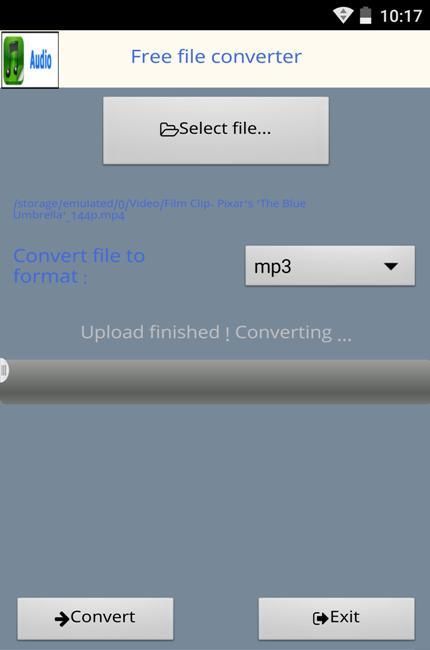Image resolution: width=430 pixels, height=650 pixels.
Task: Tap the battery icon in status bar
Action: tap(365, 15)
